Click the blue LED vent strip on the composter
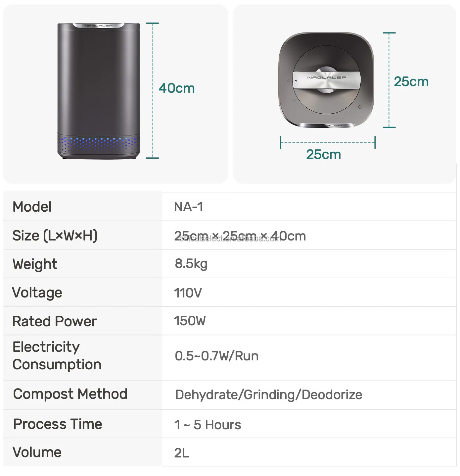 click(x=98, y=144)
